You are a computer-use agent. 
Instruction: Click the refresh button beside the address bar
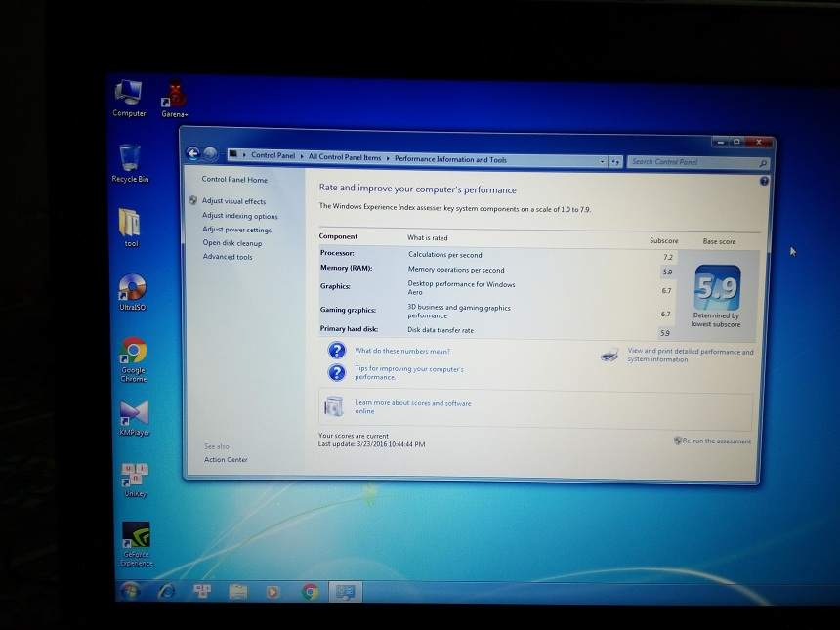615,161
